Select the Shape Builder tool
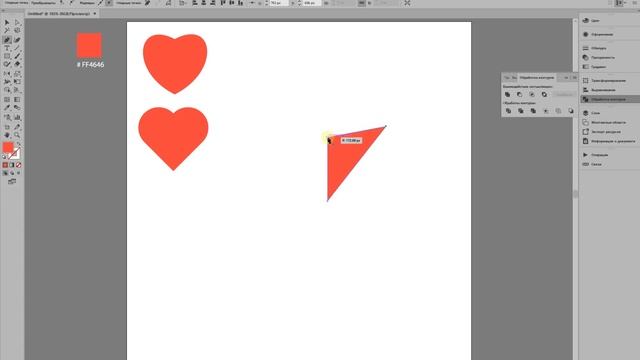Screen dimensions: 640x360 7,90
